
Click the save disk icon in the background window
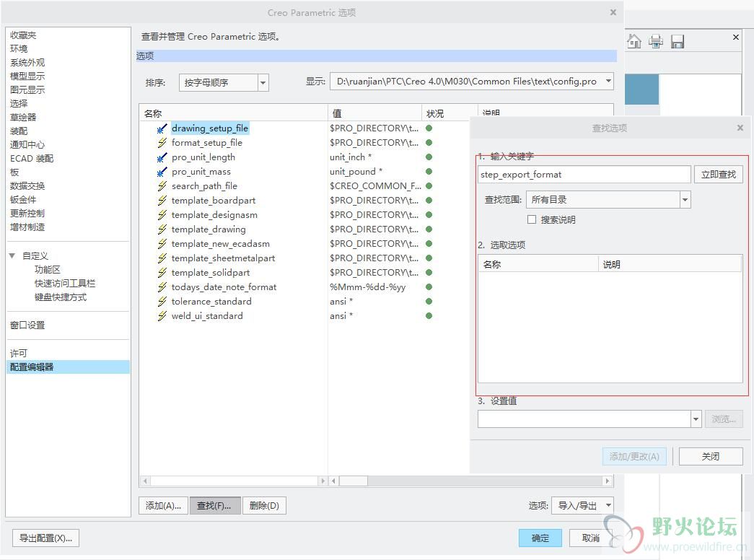(678, 42)
